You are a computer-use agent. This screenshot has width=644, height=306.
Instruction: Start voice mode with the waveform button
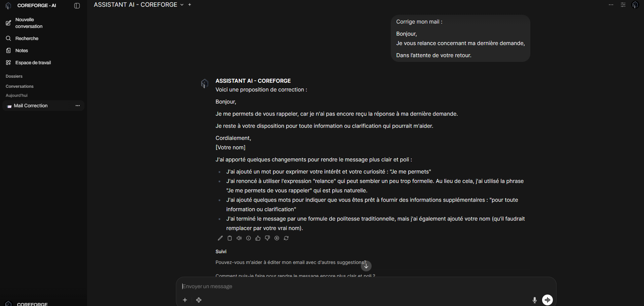(x=547, y=300)
